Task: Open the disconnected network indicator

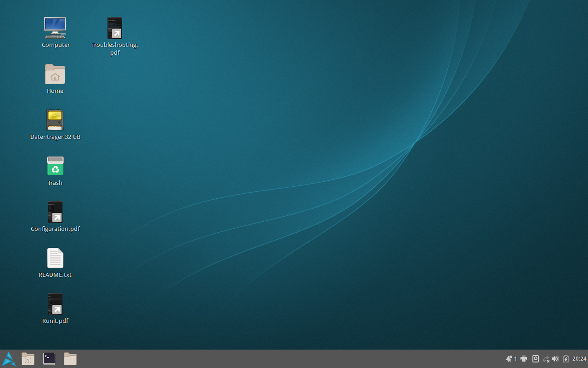Action: click(546, 359)
